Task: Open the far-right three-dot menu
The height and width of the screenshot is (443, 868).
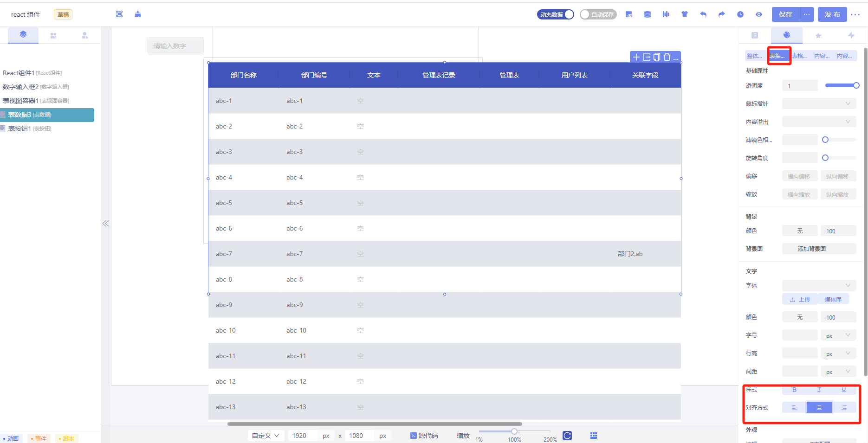Action: pyautogui.click(x=855, y=14)
